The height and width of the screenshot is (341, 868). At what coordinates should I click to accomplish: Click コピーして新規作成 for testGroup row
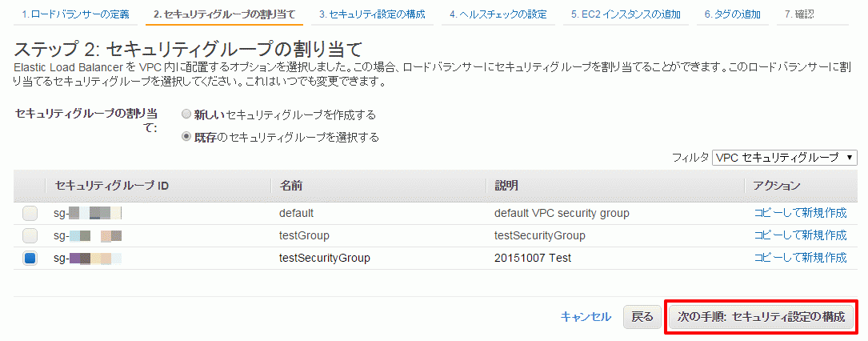(800, 235)
